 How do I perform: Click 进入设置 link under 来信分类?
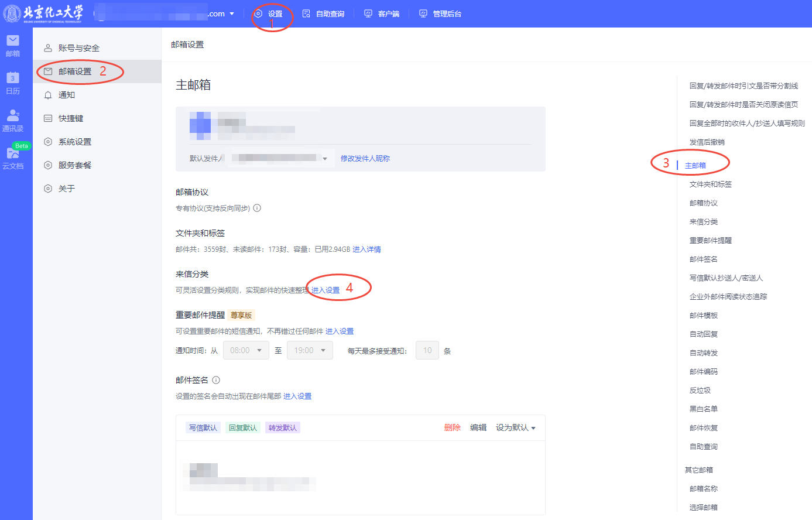point(326,290)
